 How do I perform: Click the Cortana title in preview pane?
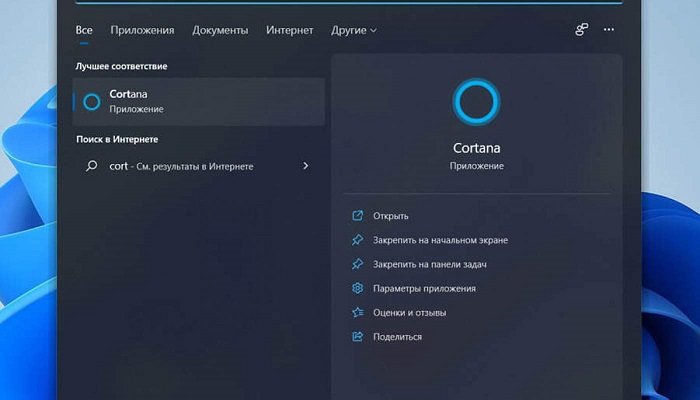pos(476,148)
